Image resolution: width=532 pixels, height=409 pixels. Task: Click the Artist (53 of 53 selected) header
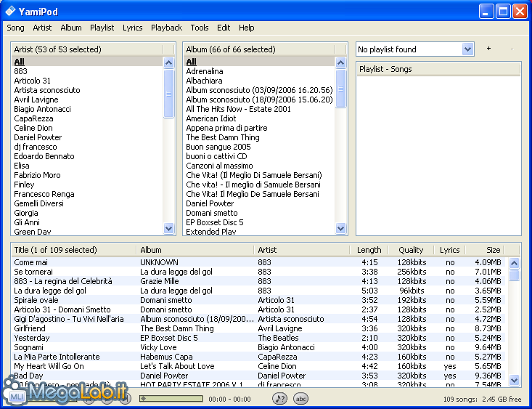pyautogui.click(x=88, y=49)
